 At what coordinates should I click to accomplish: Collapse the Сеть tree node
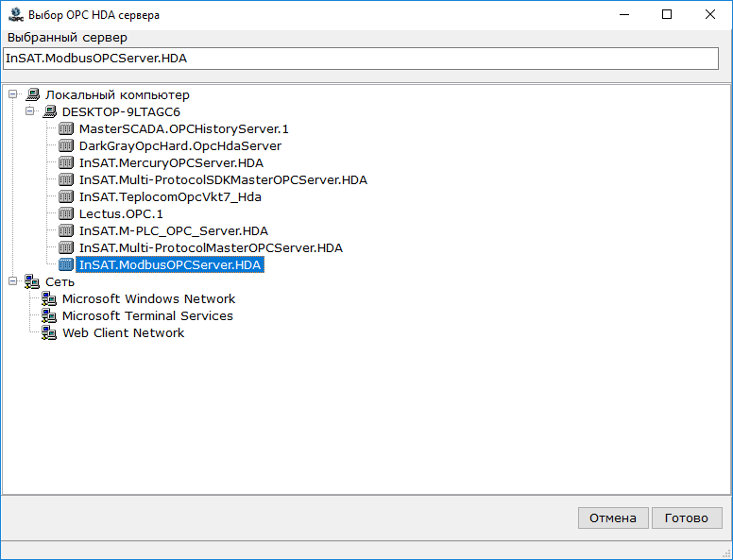(13, 280)
